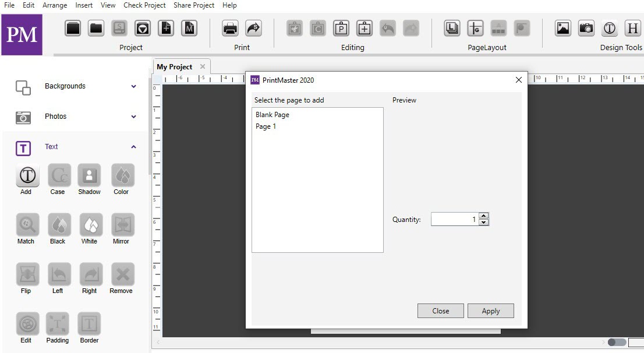Click the copy icon marked C in Editing
Viewport: 644px width, 353px height.
click(318, 29)
